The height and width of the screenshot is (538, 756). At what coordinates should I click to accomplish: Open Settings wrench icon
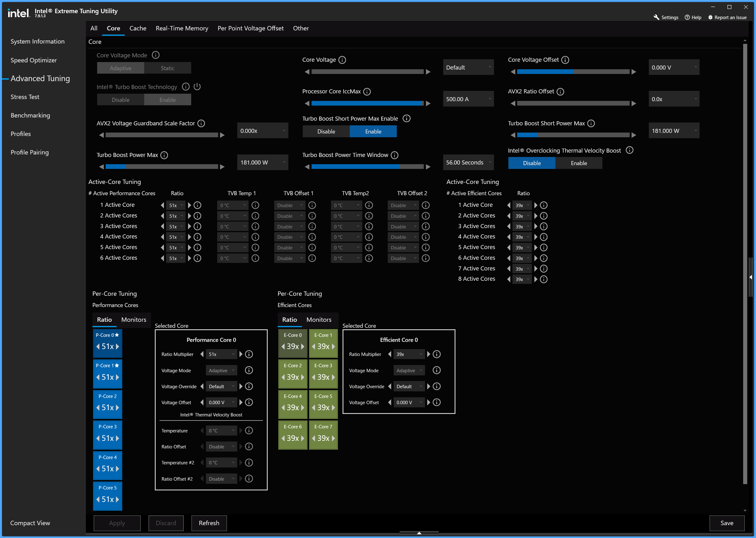click(656, 17)
